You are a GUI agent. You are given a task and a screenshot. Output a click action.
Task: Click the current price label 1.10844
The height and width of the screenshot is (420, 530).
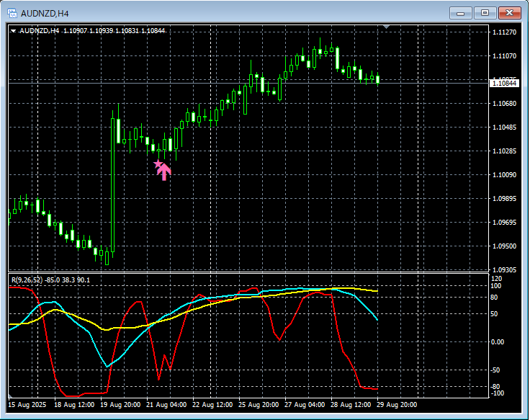point(504,84)
